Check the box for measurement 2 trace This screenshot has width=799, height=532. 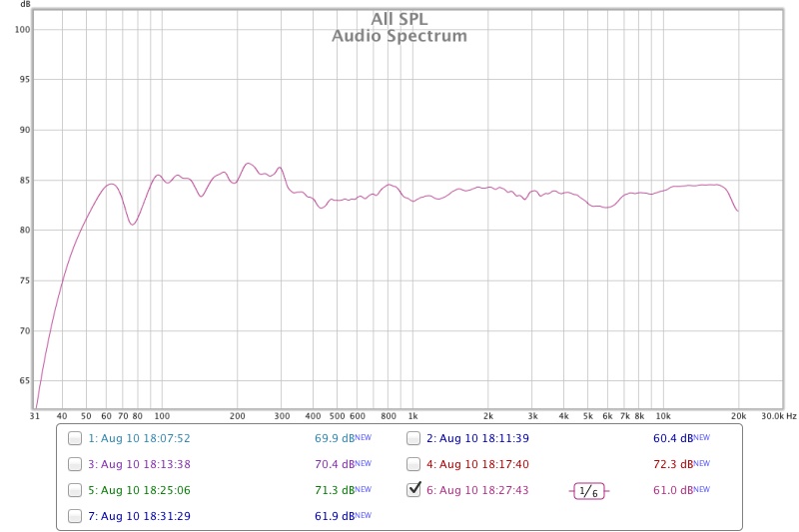click(413, 438)
